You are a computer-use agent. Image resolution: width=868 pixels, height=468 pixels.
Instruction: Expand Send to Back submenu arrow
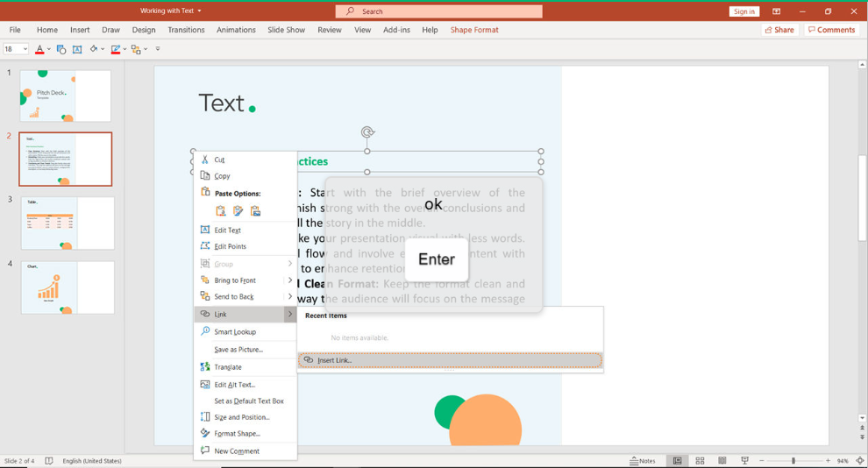pyautogui.click(x=290, y=296)
